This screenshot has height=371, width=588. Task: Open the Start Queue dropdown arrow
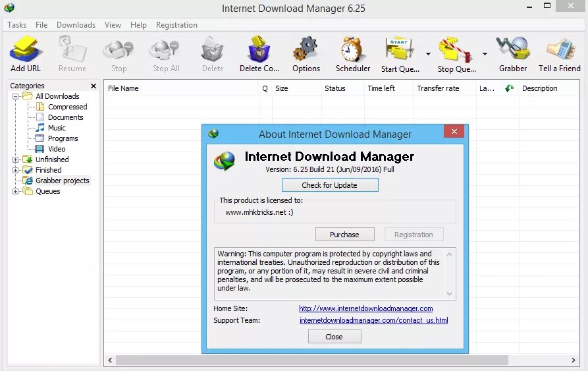428,54
